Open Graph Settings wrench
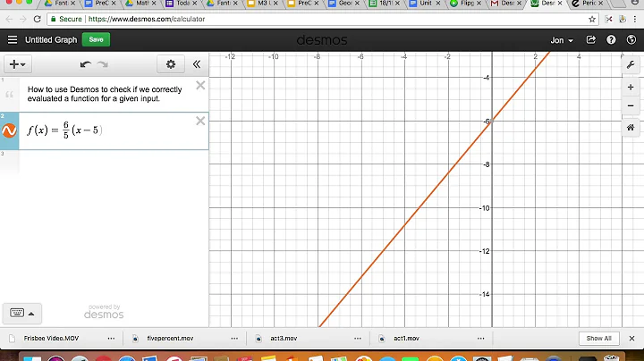644x361 pixels. coord(631,65)
